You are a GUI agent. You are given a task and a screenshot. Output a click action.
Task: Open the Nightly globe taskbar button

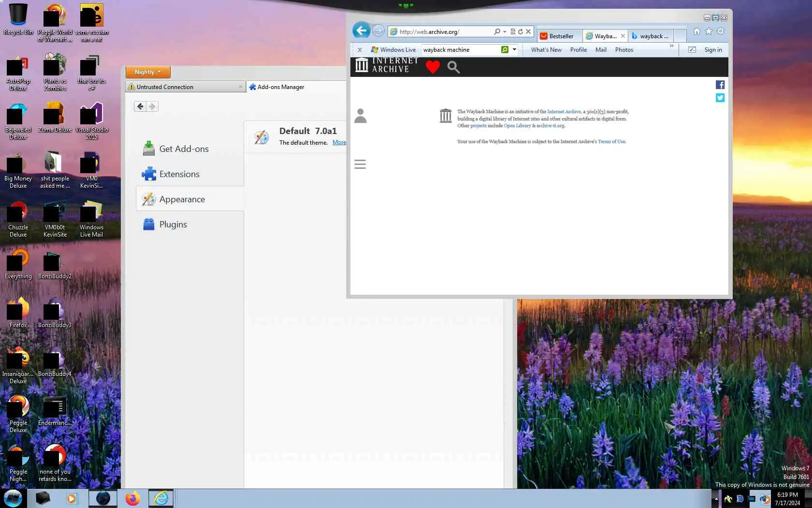(103, 498)
